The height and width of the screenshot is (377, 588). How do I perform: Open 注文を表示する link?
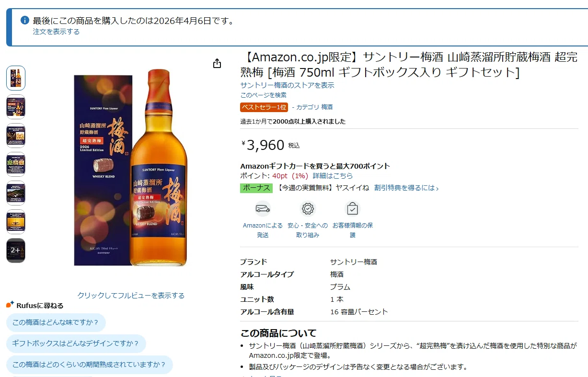click(56, 32)
